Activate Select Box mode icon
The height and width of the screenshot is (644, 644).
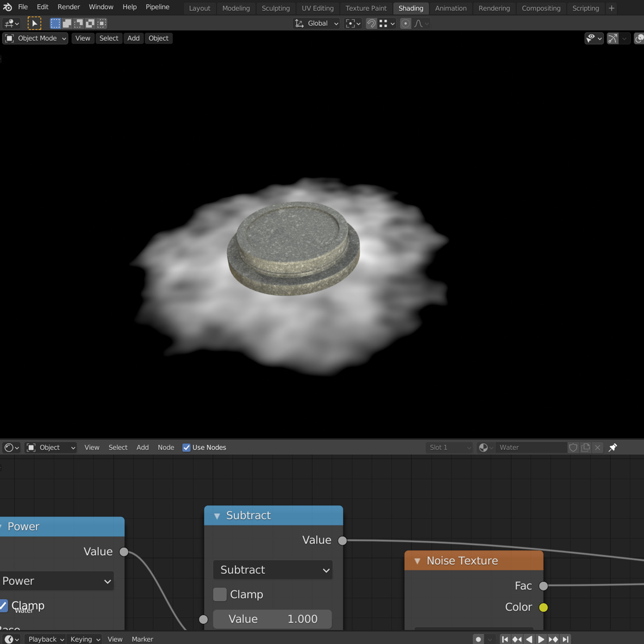click(55, 23)
